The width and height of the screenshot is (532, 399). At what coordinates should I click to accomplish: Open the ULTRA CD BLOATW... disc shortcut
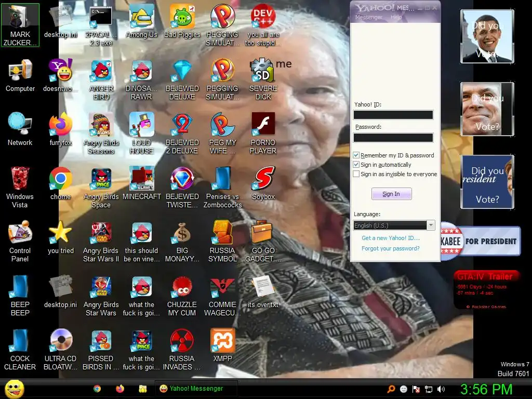click(60, 350)
